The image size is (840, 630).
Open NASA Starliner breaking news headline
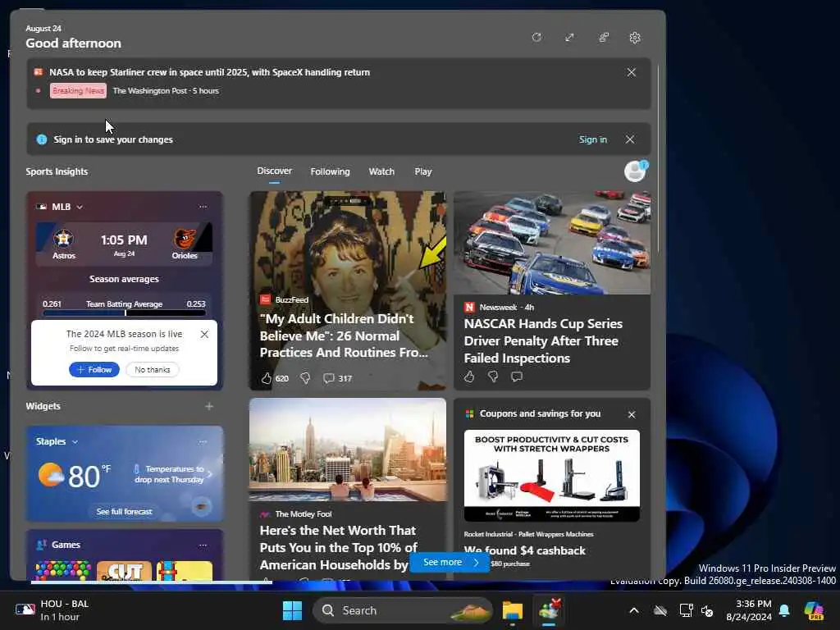click(209, 72)
